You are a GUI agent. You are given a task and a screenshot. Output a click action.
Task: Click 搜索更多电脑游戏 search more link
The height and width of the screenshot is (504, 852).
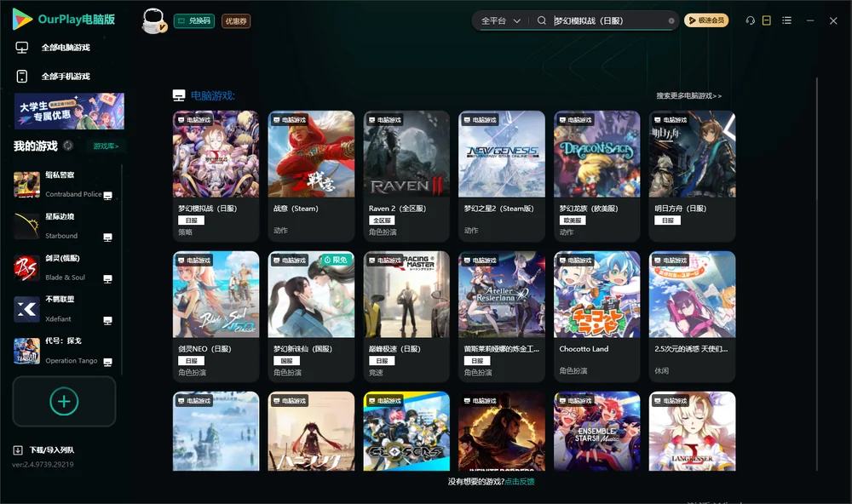click(689, 96)
